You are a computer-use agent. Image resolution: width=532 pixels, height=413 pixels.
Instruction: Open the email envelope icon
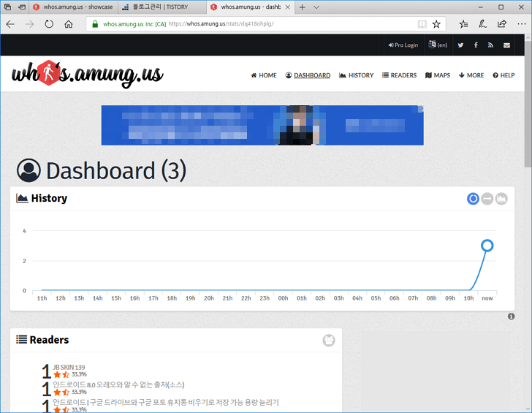coord(506,45)
